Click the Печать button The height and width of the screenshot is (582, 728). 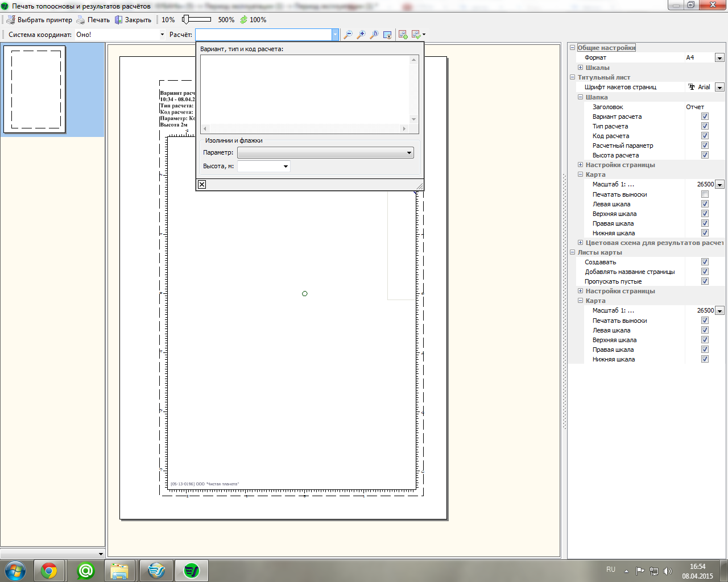click(x=93, y=20)
